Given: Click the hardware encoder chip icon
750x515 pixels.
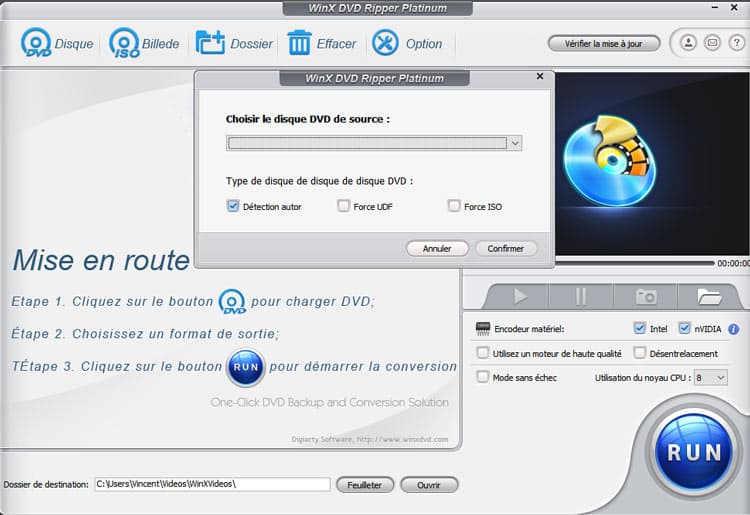Looking at the screenshot, I should [483, 329].
